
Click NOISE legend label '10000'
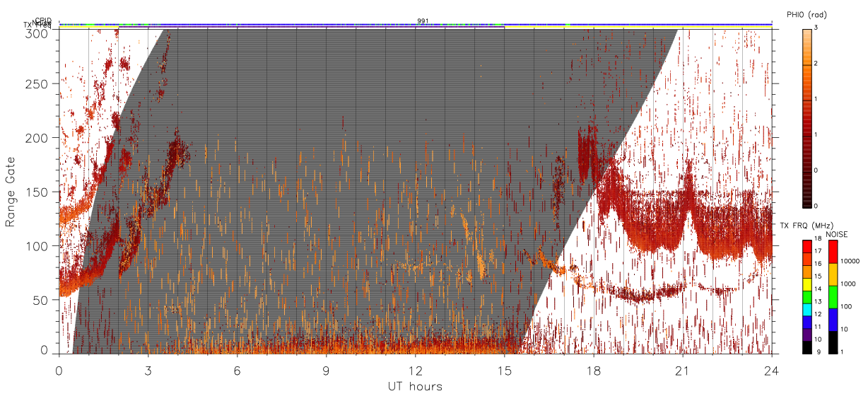coord(851,262)
